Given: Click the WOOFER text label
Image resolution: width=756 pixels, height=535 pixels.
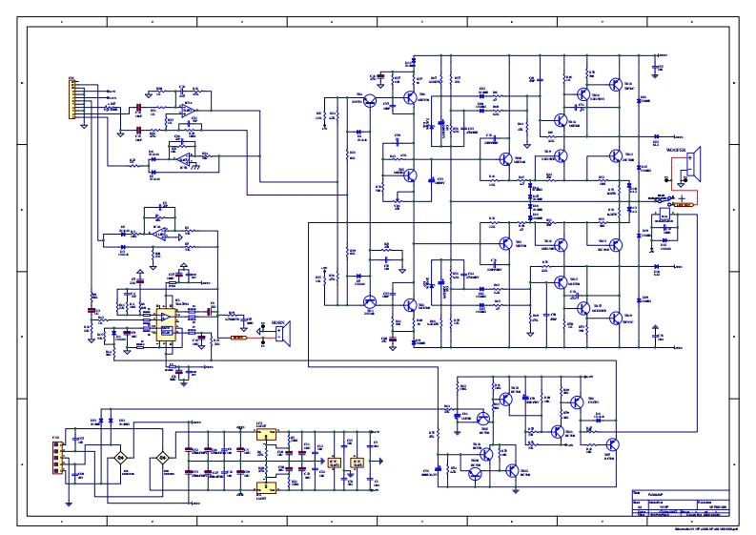Looking at the screenshot, I should tap(675, 149).
